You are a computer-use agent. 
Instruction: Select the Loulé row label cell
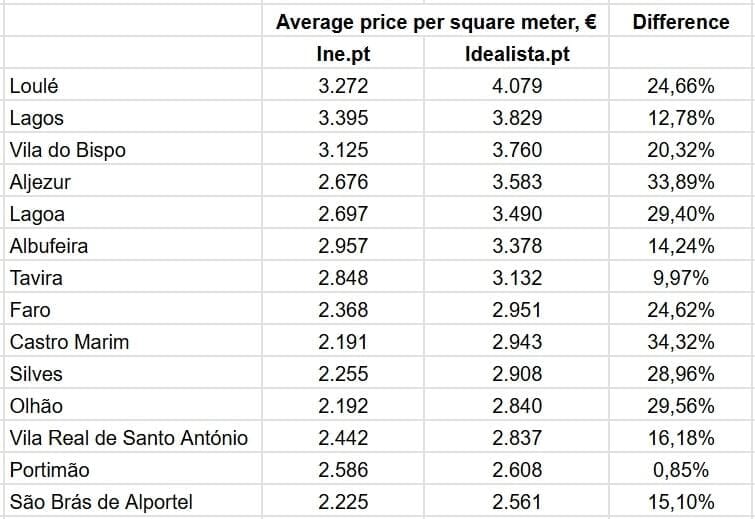coord(34,86)
